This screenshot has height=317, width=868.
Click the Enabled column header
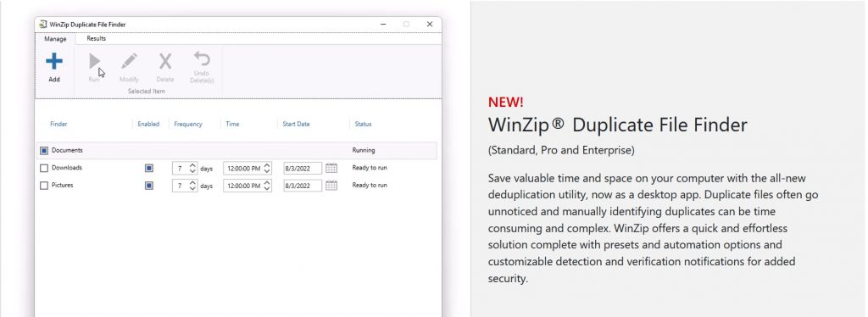tap(148, 124)
